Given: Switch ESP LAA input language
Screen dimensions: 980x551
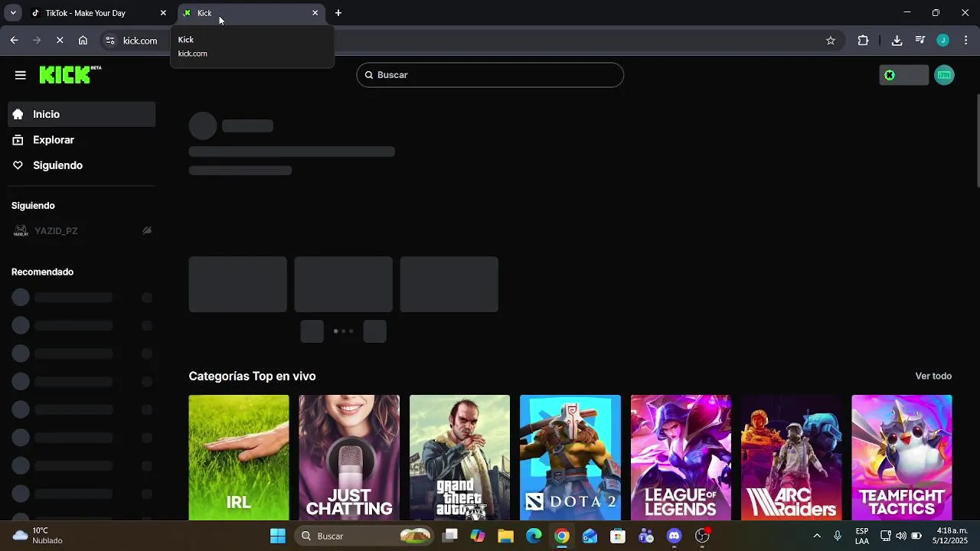Looking at the screenshot, I should click(x=862, y=536).
